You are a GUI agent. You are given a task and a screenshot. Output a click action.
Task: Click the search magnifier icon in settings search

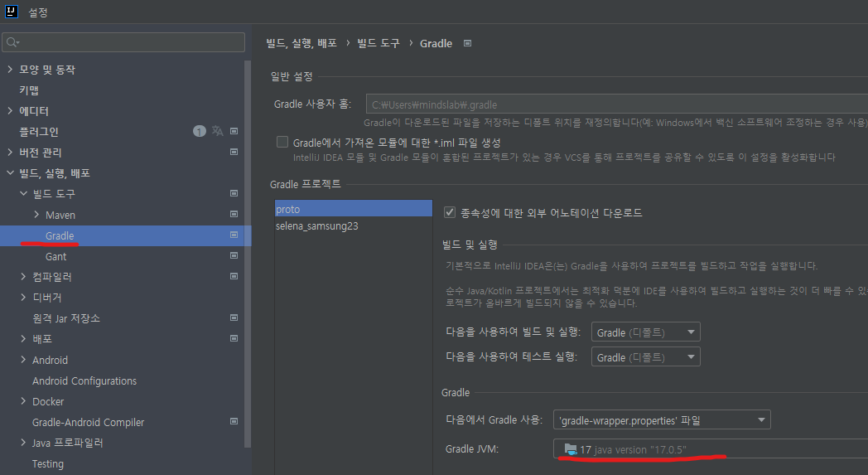point(12,42)
